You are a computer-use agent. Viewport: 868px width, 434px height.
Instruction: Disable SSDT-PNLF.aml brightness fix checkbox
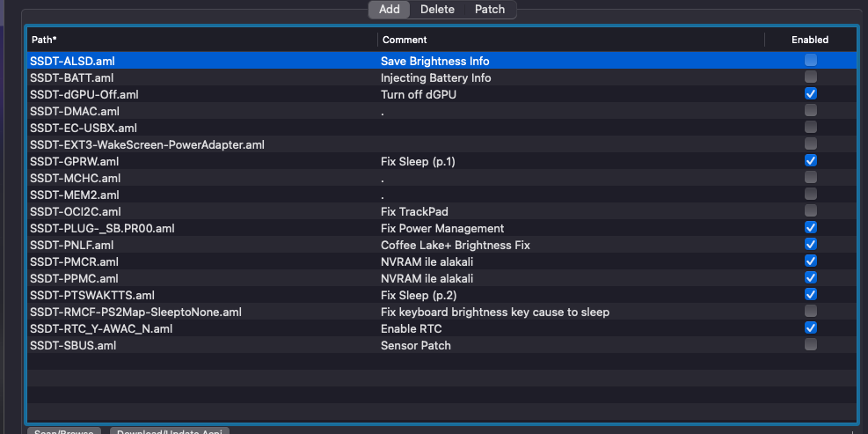click(810, 245)
